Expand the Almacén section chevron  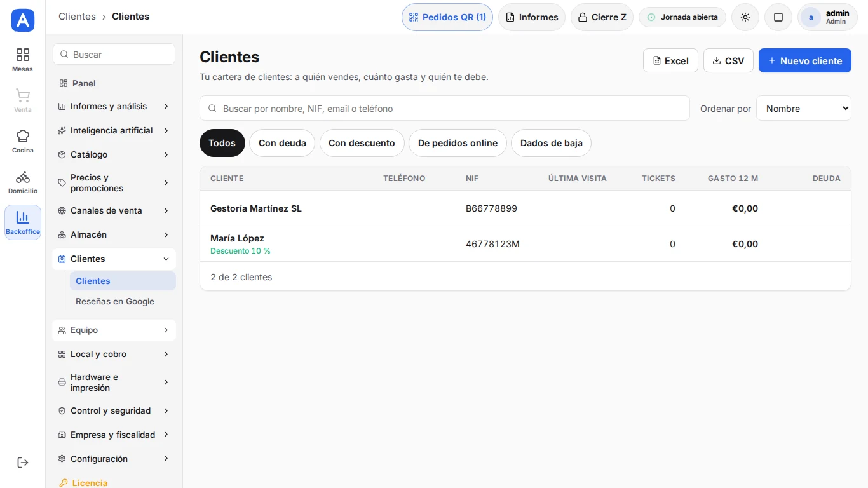[166, 234]
